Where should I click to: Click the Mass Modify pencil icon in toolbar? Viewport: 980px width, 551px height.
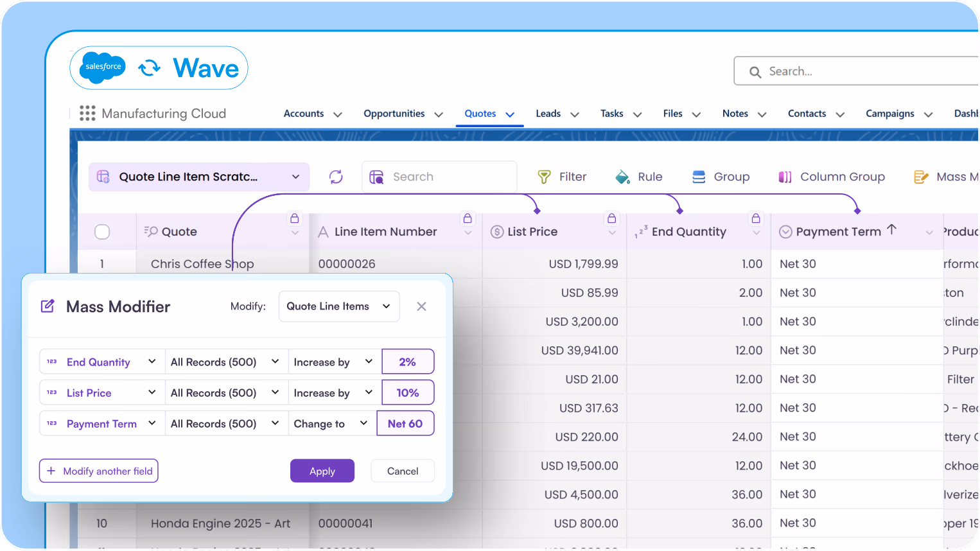[921, 177]
